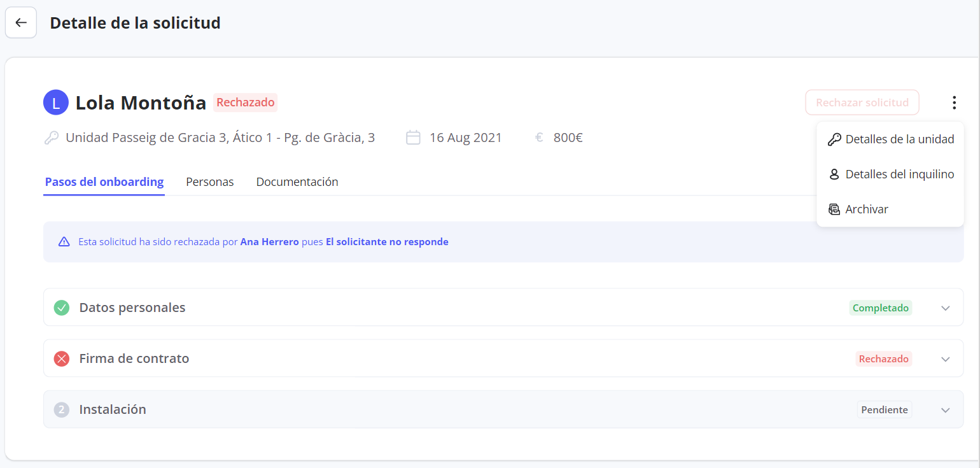Click the euro icon beside 800€
The height and width of the screenshot is (468, 980).
[539, 138]
